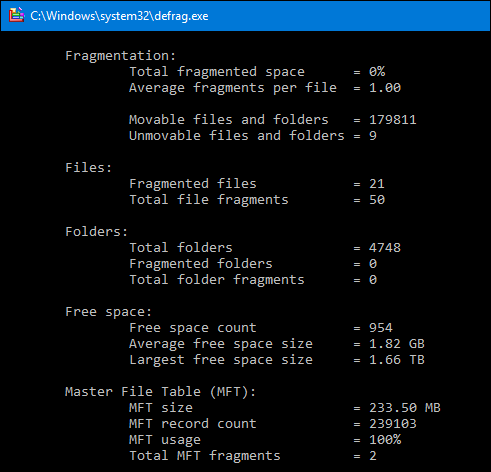The image size is (491, 472).
Task: Select the MFT size label
Action: pyautogui.click(x=161, y=408)
